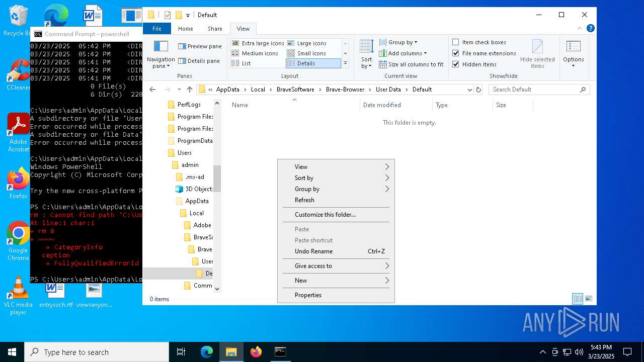644x362 pixels.
Task: Click AppData in address path
Action: pos(228,89)
